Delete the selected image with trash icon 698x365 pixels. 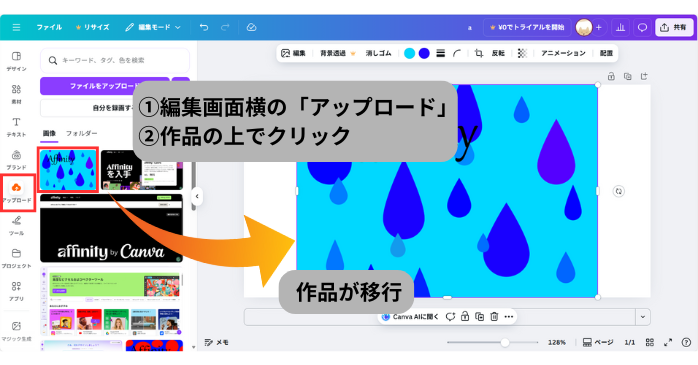(494, 317)
